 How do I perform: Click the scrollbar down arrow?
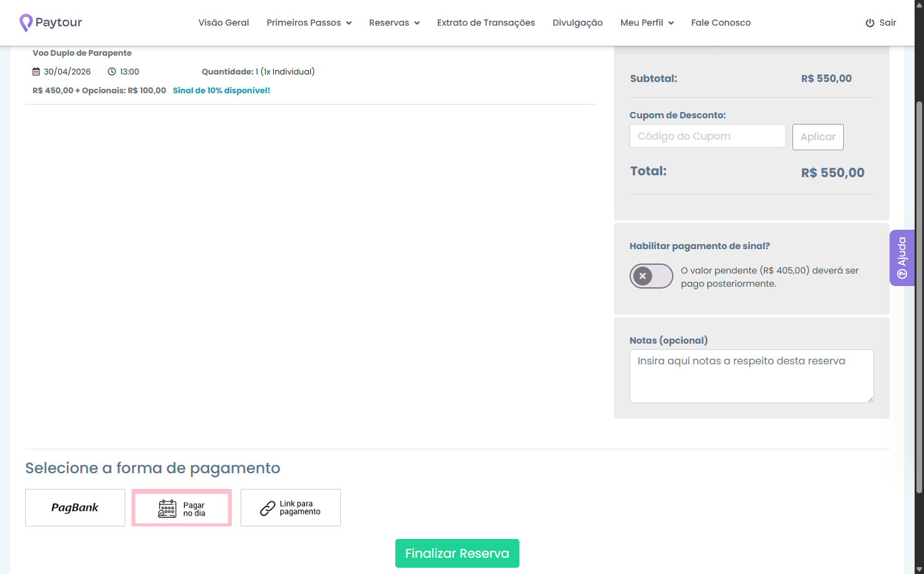click(x=919, y=569)
